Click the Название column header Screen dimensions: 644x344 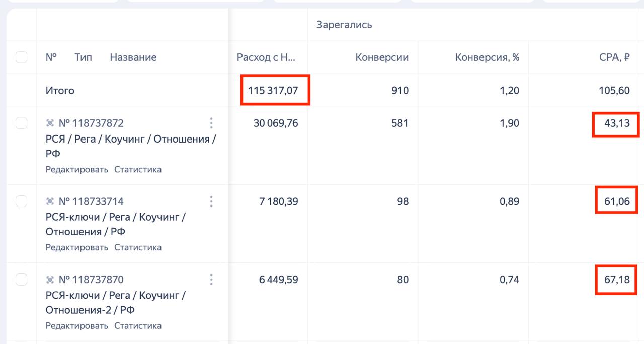[x=133, y=57]
